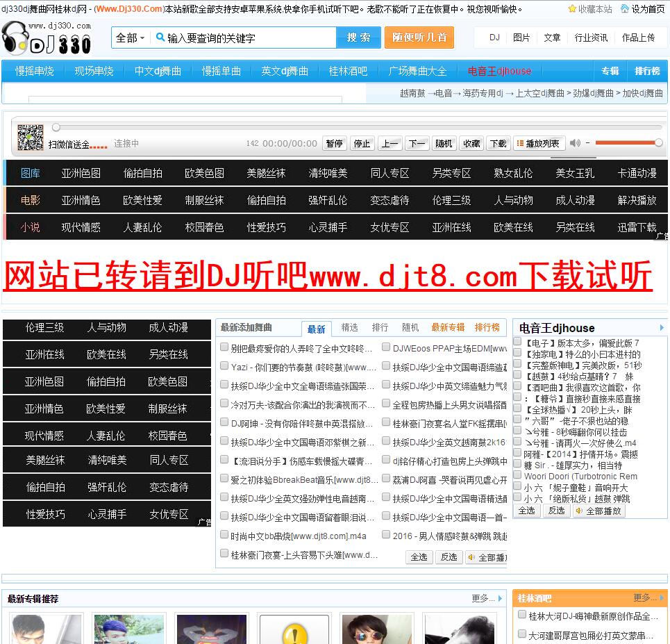670x644 pixels.
Task: Go to previous track with 上一
Action: [x=390, y=143]
